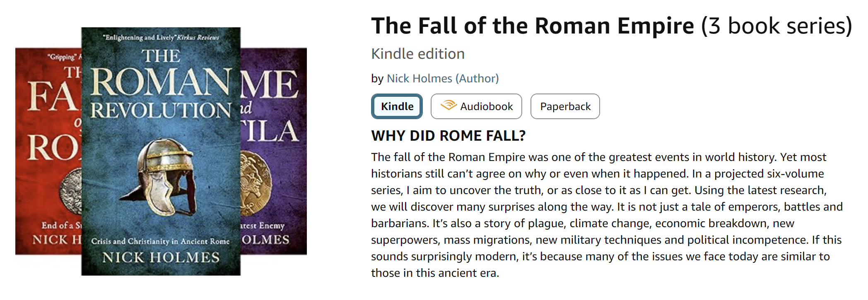Viewport: 868px width, 300px height.
Task: Click The Fall of the Roman Empire title
Action: [x=532, y=26]
